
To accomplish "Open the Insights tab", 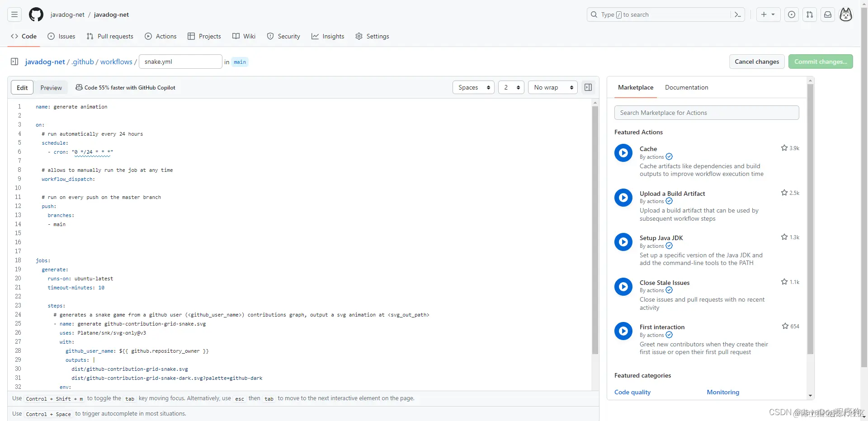I will point(328,36).
